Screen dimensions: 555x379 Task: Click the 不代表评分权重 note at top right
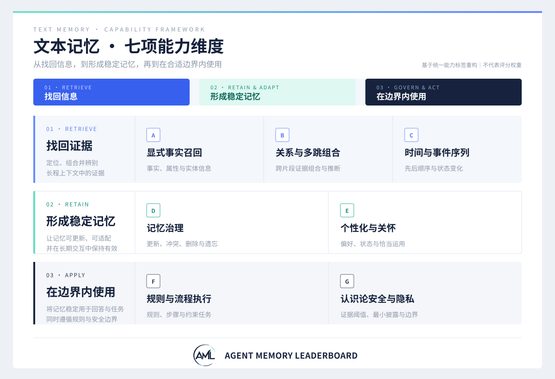[x=502, y=65]
